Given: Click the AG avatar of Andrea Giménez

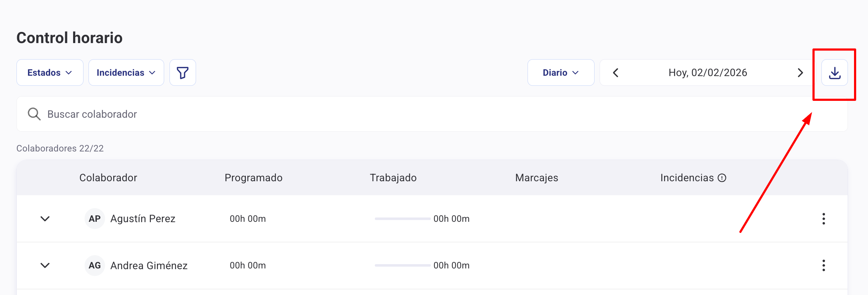Looking at the screenshot, I should click(95, 266).
